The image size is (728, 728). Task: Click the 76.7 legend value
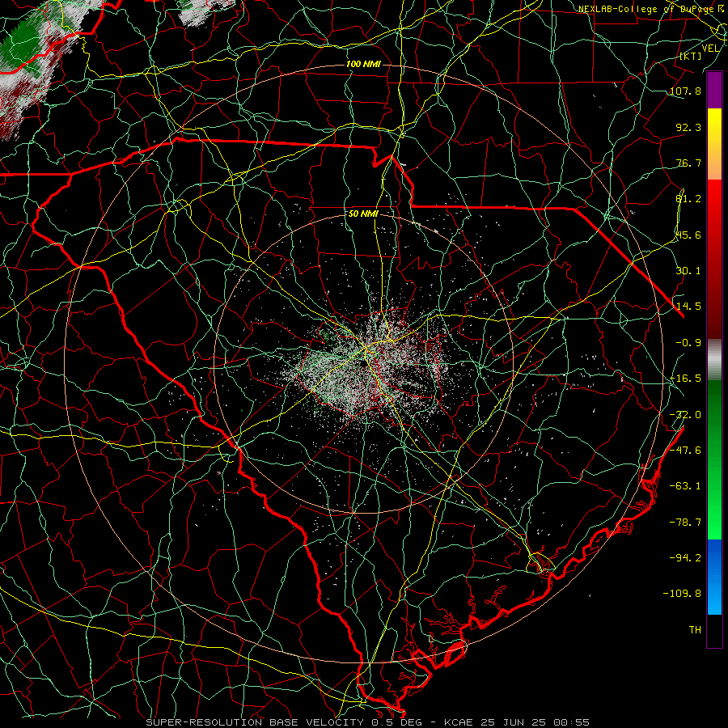click(688, 163)
